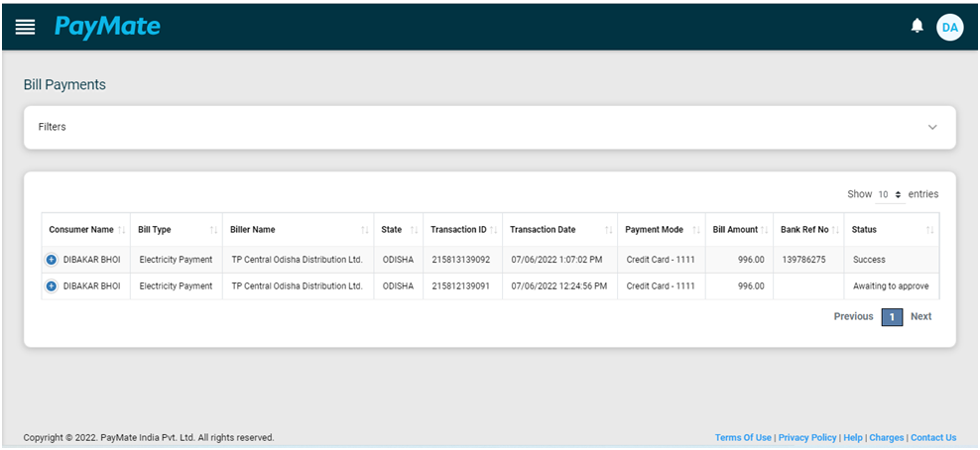This screenshot has height=450, width=980.
Task: Go to Next page
Action: pyautogui.click(x=920, y=316)
